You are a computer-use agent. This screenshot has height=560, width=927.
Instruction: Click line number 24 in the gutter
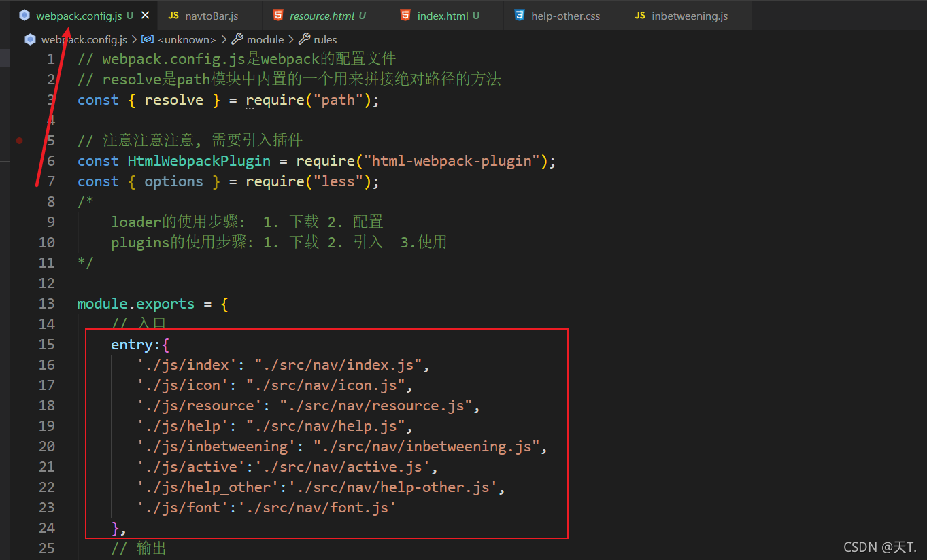[x=47, y=528]
